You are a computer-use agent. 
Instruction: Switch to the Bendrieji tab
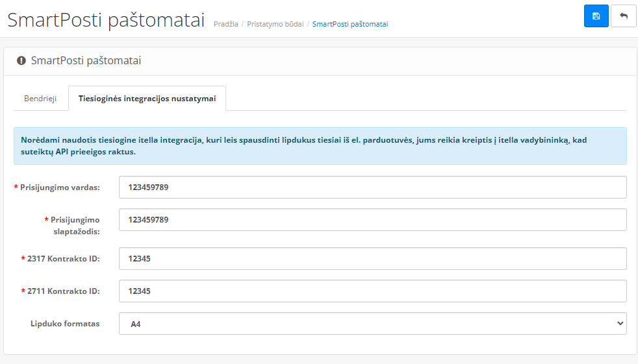(x=40, y=99)
